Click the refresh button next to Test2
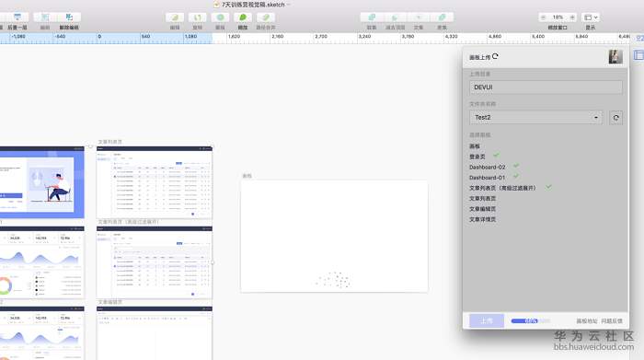Image resolution: width=644 pixels, height=360 pixels. coord(615,118)
